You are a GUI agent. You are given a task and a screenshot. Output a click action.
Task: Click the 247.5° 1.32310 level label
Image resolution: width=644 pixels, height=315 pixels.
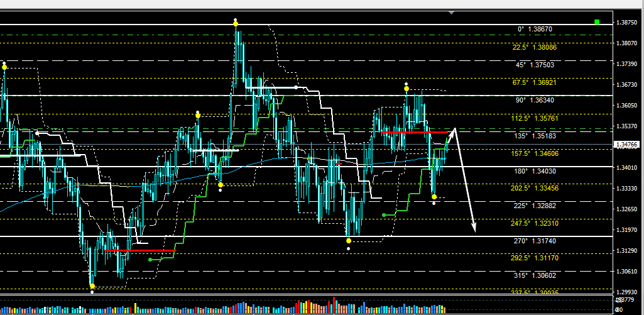(535, 223)
